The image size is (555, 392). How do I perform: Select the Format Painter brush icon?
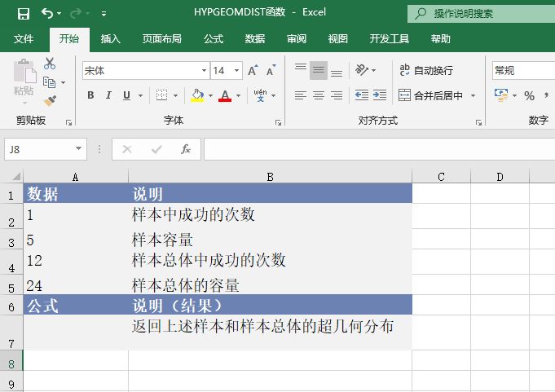50,100
